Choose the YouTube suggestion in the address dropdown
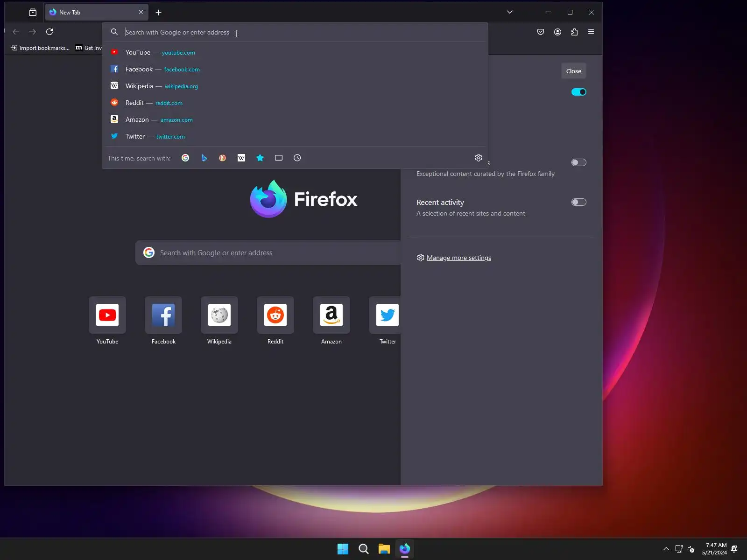This screenshot has height=560, width=747. 295,52
